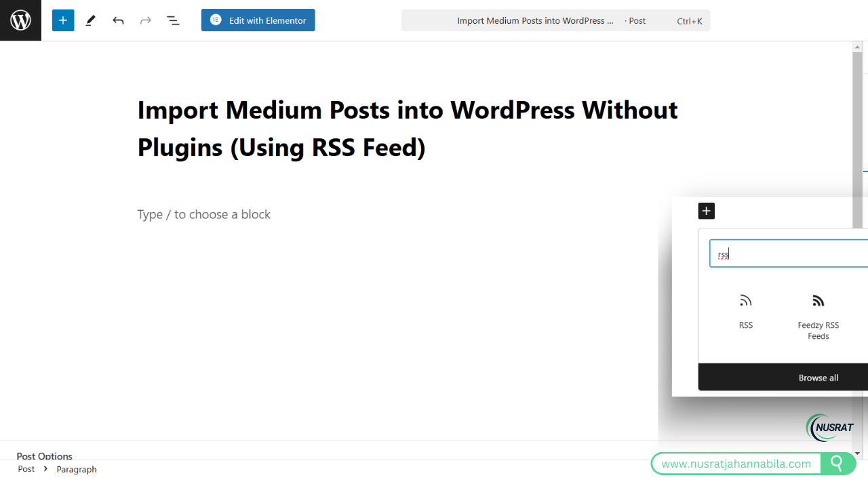Select Post in the breadcrumb bar
Viewport: 868px width, 488px height.
(x=26, y=469)
